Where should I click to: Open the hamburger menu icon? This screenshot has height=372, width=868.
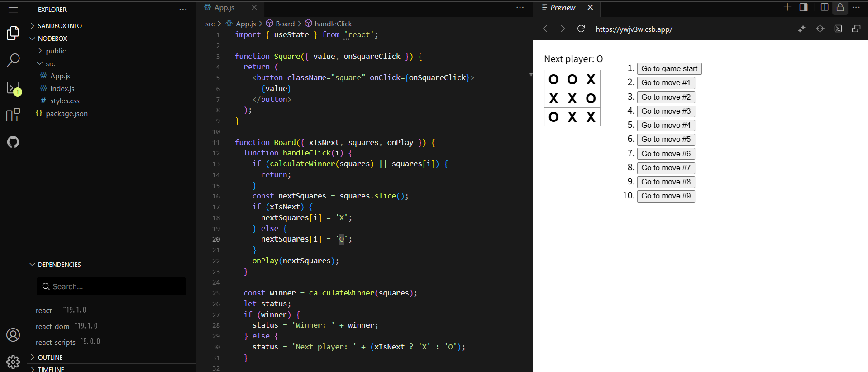(x=13, y=10)
